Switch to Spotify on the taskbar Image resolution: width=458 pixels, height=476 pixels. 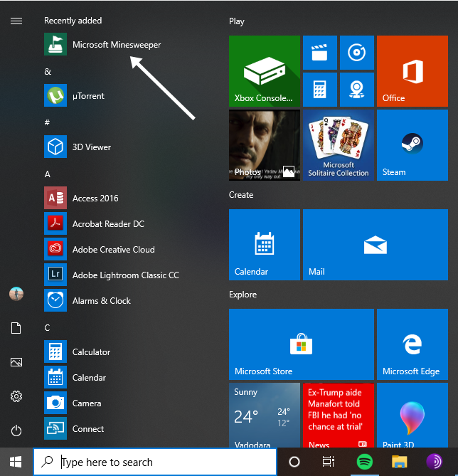[x=365, y=462]
